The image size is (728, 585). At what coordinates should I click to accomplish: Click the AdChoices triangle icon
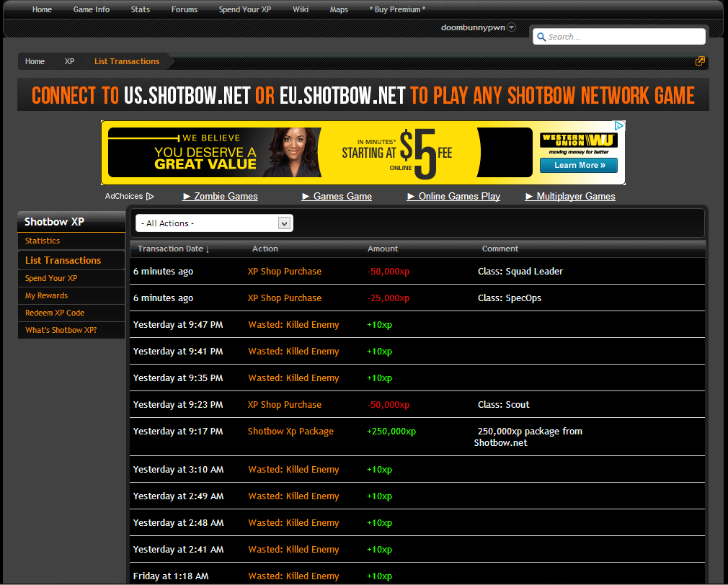click(x=150, y=196)
